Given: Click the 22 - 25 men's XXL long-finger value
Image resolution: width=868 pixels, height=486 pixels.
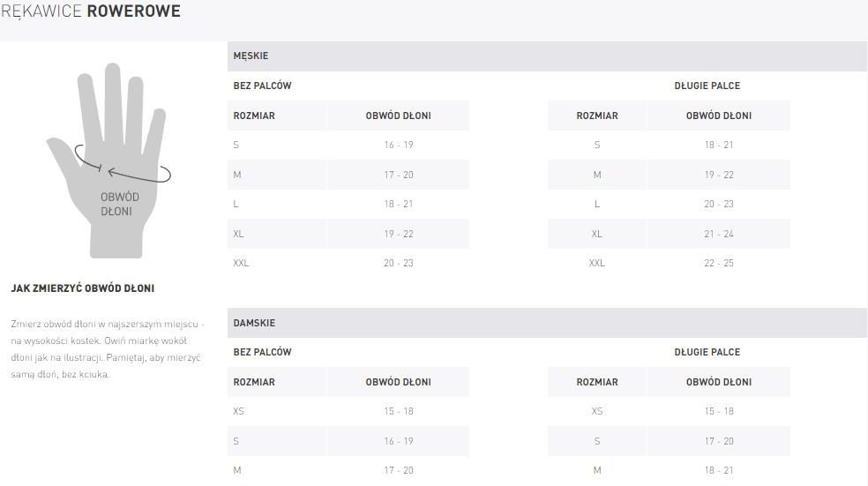Looking at the screenshot, I should (x=719, y=263).
